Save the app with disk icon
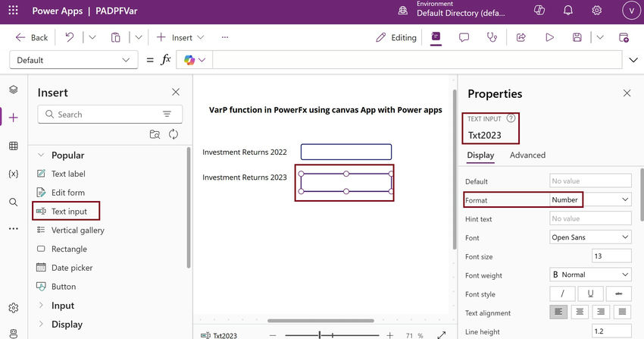Viewport: 644px width, 339px height. point(577,37)
